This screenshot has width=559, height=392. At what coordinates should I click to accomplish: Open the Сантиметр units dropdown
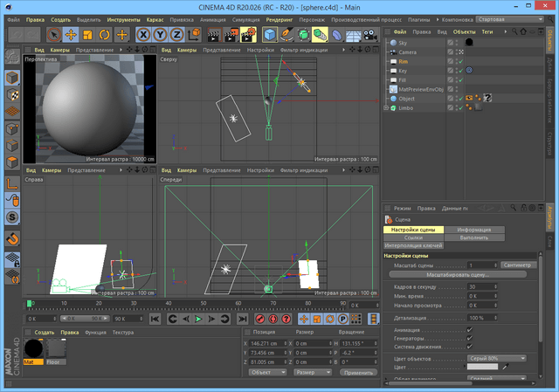tap(516, 264)
